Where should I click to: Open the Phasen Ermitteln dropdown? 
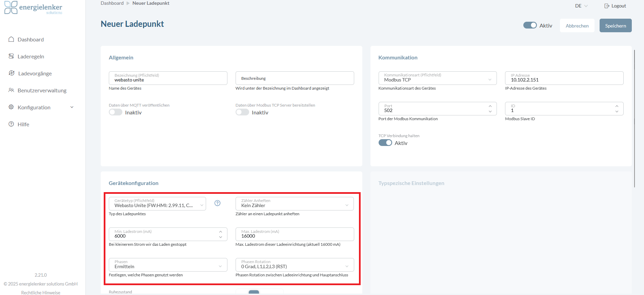click(x=168, y=265)
